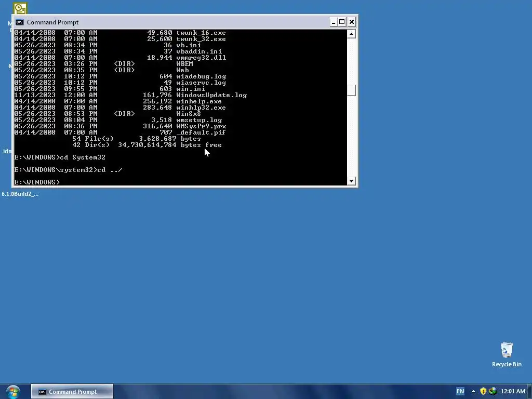Click the yellow desktop icon above the window
The height and width of the screenshot is (399, 532).
click(x=20, y=8)
